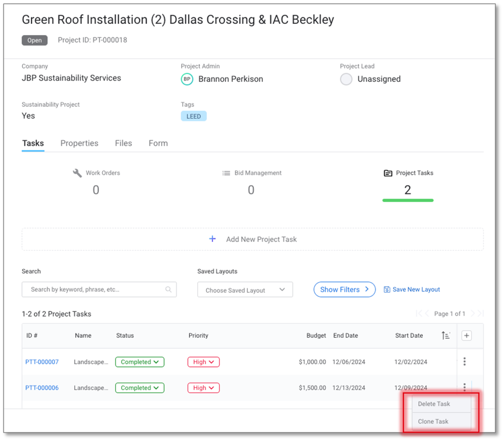Choose Delete Task in the context menu

coord(434,404)
